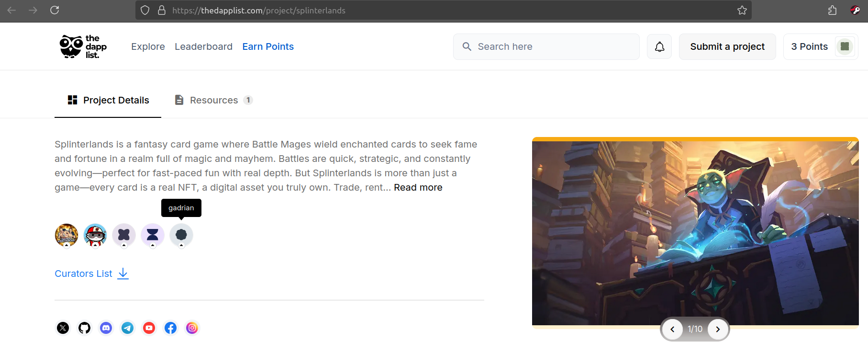Click the notification bell icon
Screen dimensions: 868x354
tap(659, 46)
